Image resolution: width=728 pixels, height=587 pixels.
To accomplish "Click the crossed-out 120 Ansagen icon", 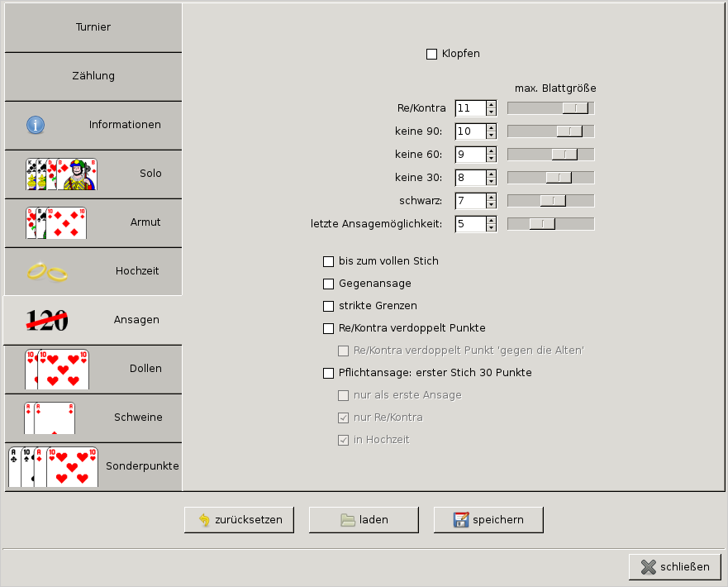I will pyautogui.click(x=47, y=320).
